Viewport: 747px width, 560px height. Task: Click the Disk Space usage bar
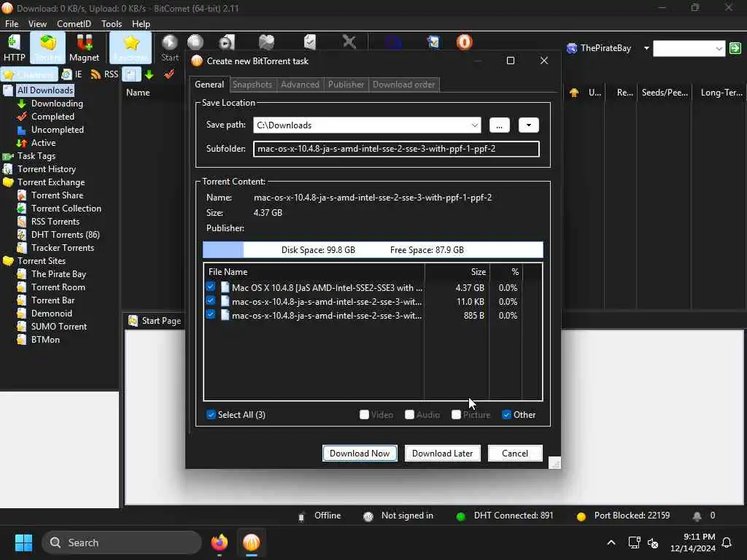coord(373,250)
